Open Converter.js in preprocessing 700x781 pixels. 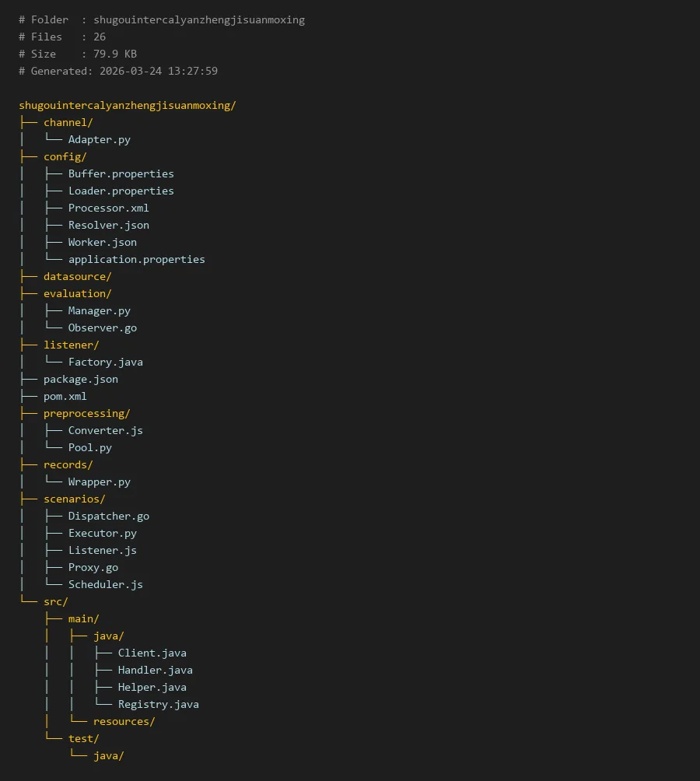(105, 430)
